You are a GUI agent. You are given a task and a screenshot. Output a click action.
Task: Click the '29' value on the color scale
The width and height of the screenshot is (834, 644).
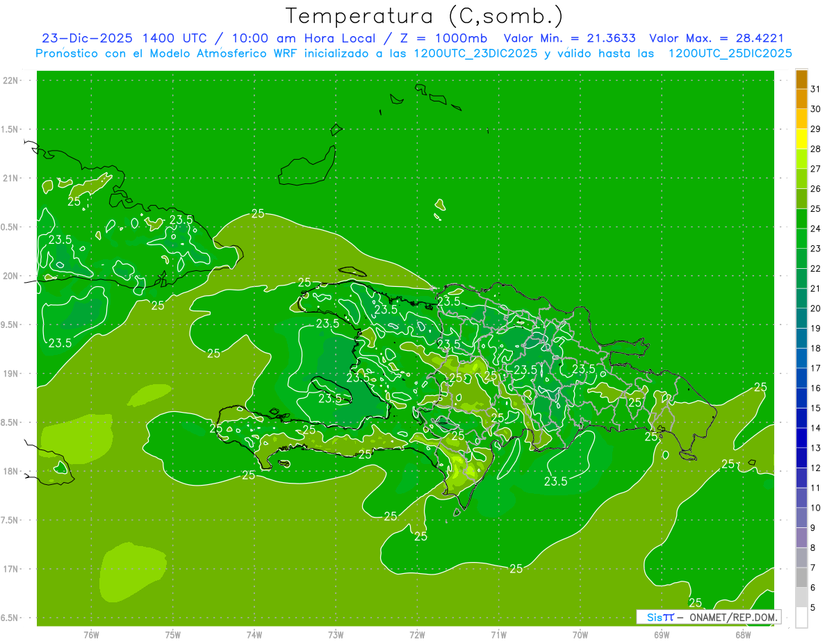point(815,129)
